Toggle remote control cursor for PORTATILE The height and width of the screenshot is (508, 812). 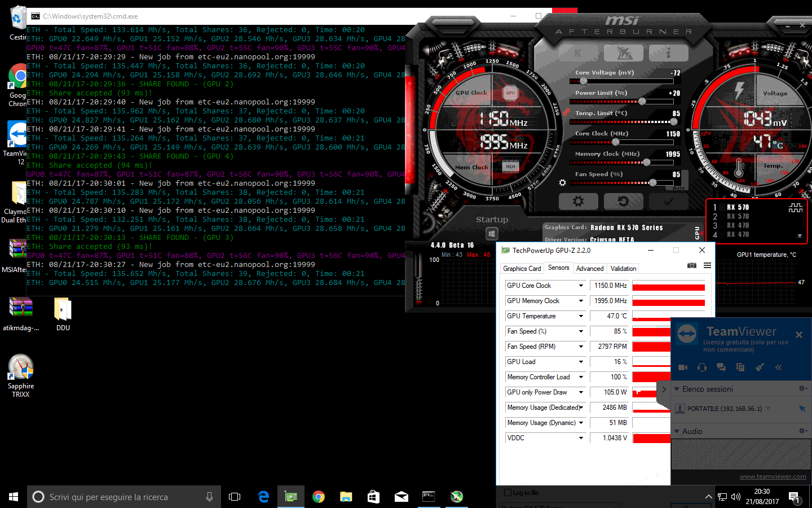tap(802, 409)
